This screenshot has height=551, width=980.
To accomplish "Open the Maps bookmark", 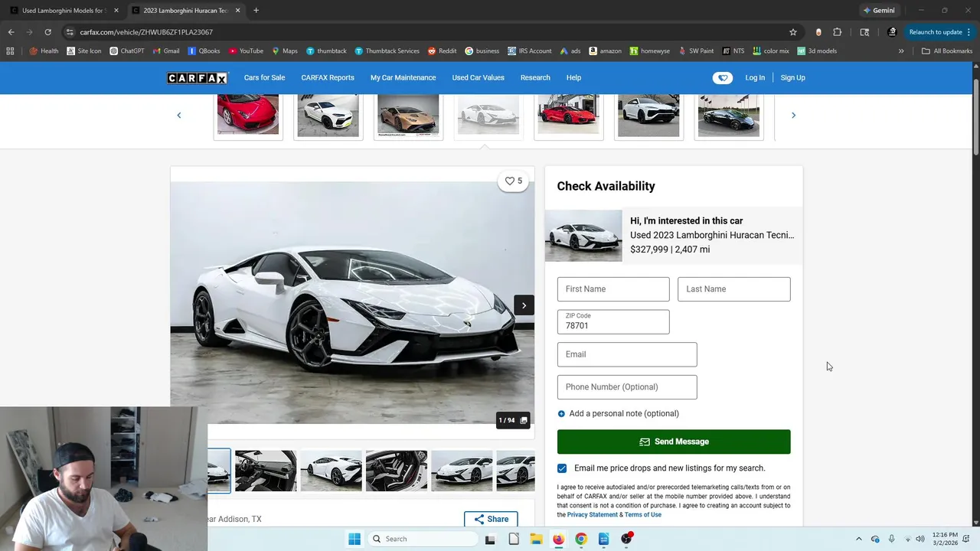I will click(285, 51).
